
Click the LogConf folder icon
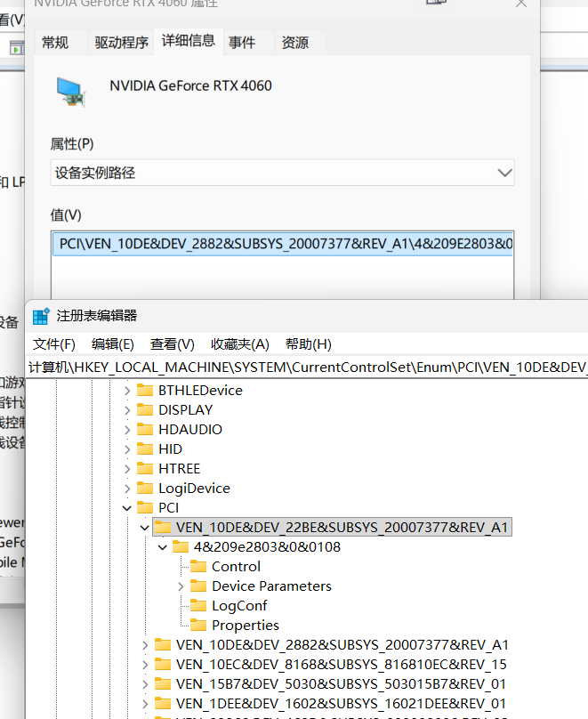coord(198,606)
